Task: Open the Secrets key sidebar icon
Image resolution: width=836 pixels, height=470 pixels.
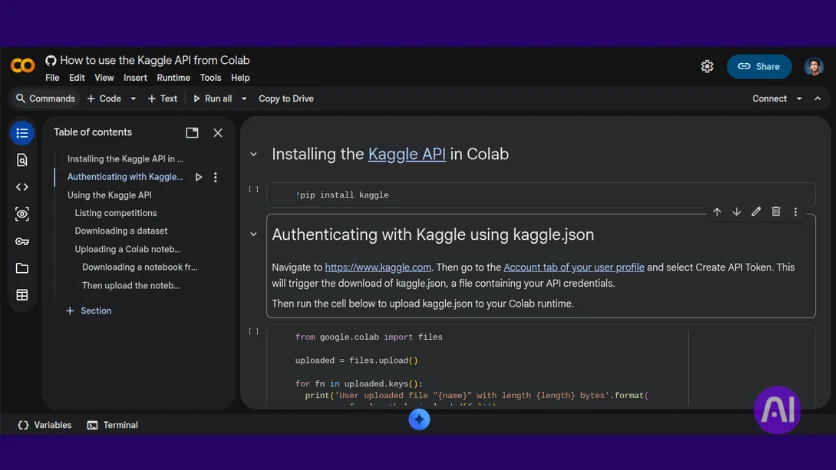Action: [22, 241]
